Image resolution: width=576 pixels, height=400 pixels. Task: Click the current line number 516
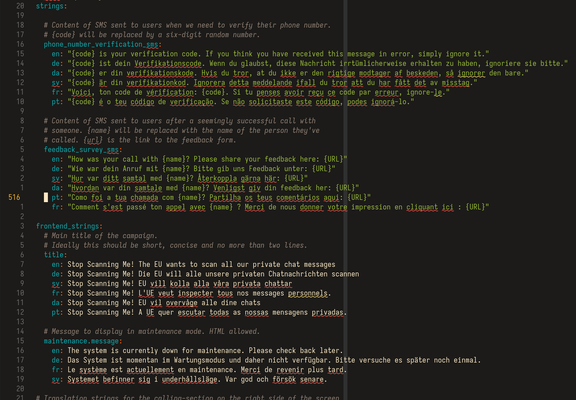[x=14, y=198]
